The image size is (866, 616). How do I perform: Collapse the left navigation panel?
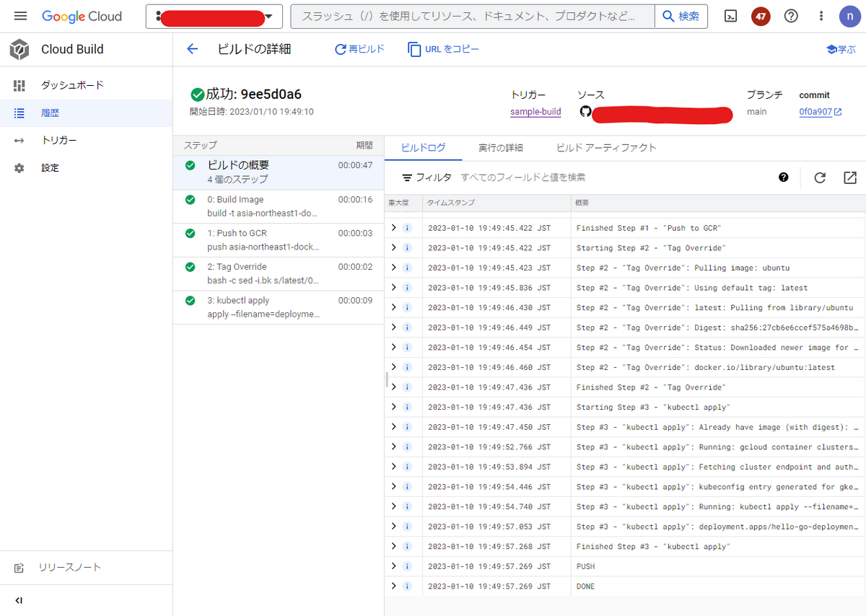(x=19, y=600)
